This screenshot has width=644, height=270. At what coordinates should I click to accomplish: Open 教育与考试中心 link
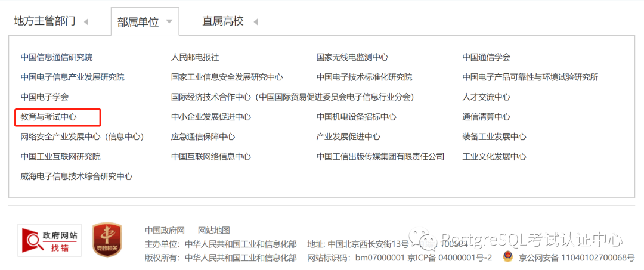[48, 117]
